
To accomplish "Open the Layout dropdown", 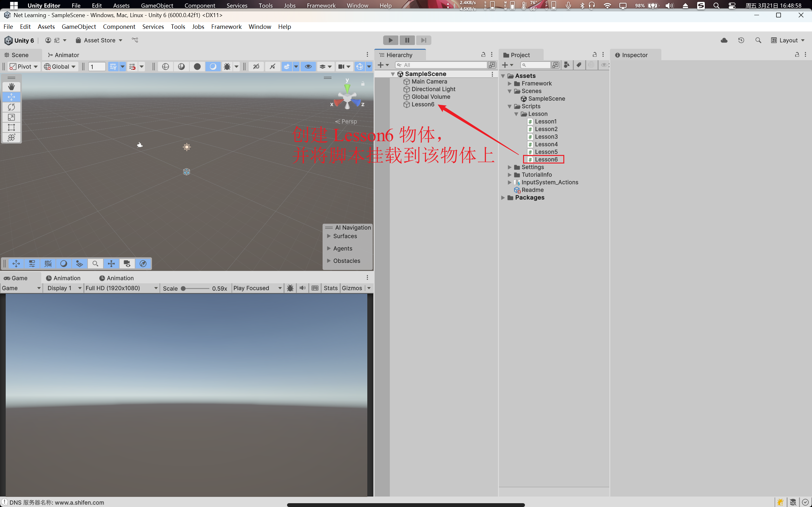I will [x=788, y=40].
